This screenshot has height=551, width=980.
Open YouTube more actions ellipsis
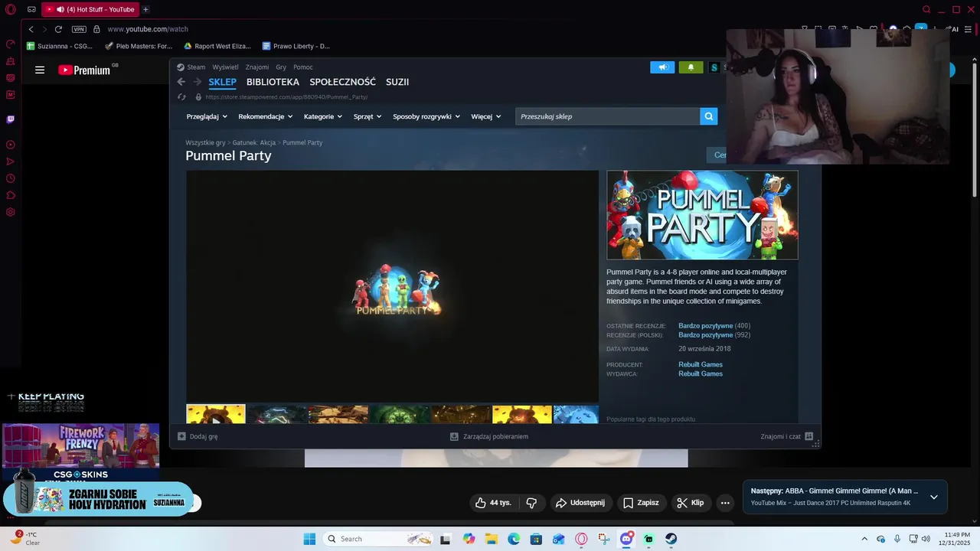click(x=725, y=503)
